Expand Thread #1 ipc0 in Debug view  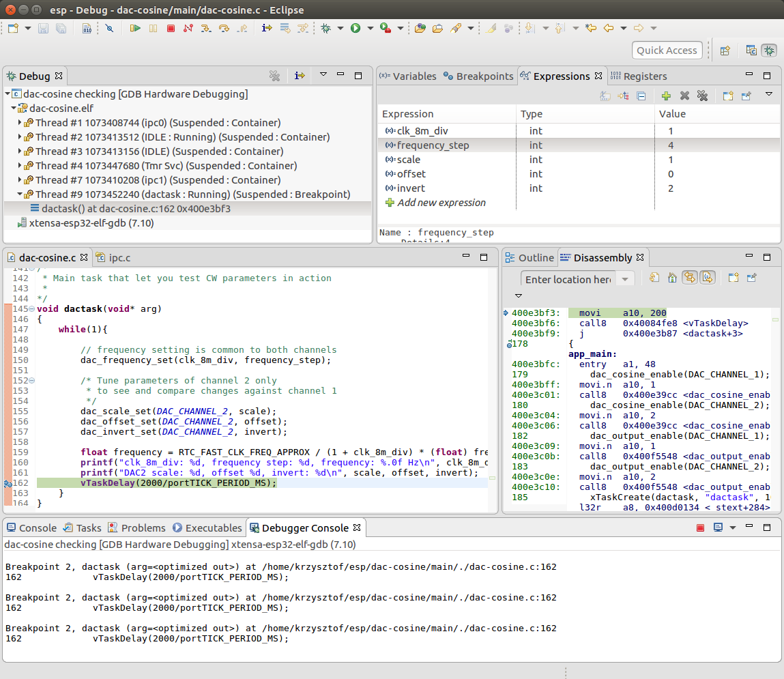(x=20, y=123)
